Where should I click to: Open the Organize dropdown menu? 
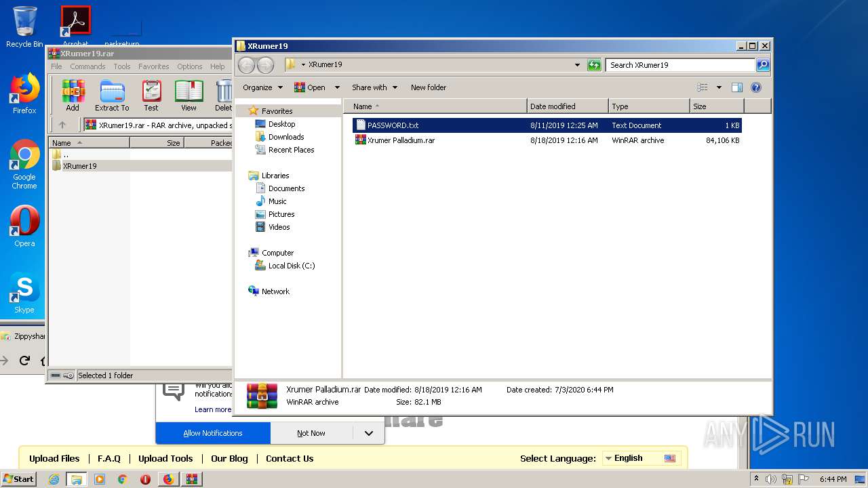click(262, 87)
